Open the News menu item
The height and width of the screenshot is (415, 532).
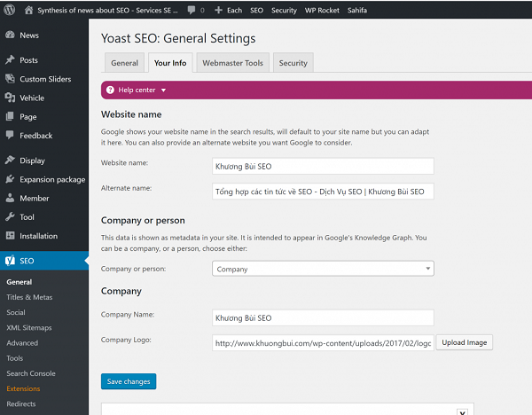pyautogui.click(x=29, y=35)
